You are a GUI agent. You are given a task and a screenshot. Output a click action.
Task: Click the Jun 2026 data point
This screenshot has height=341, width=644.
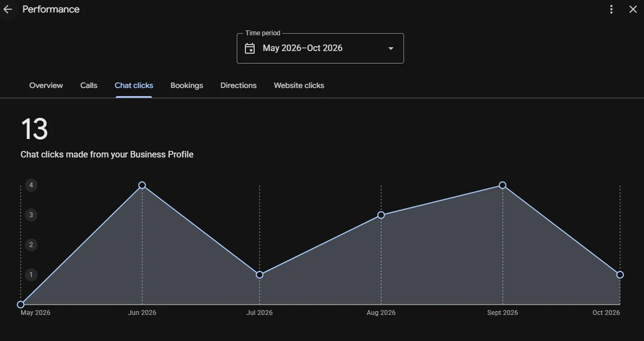coord(142,185)
